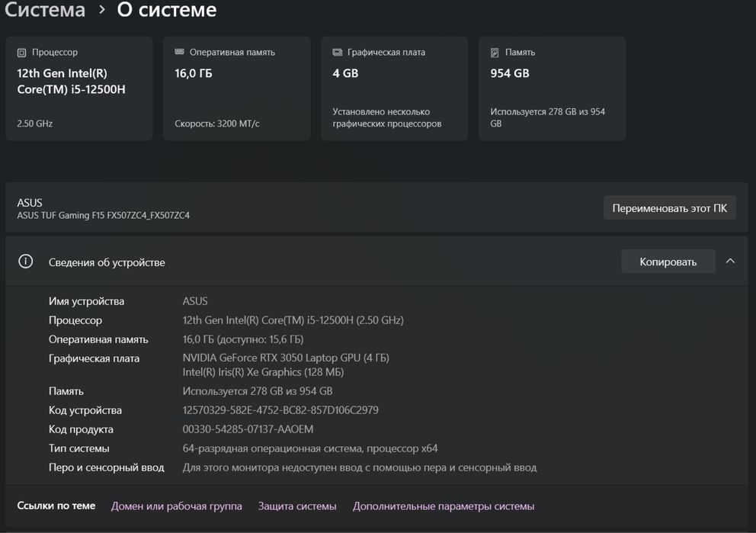Select 'Intel(R) Iris(R) Xe Graphics (128 МБ)'
This screenshot has width=756, height=533.
[x=263, y=372]
